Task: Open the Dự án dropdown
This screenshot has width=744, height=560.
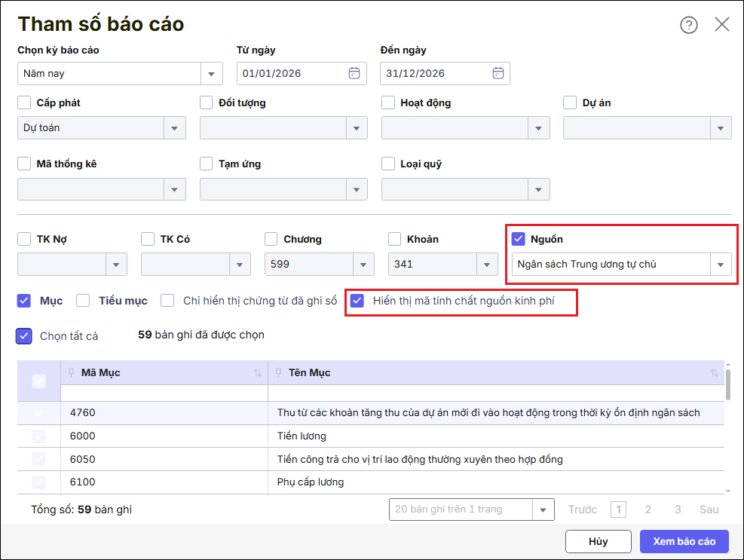Action: (721, 128)
